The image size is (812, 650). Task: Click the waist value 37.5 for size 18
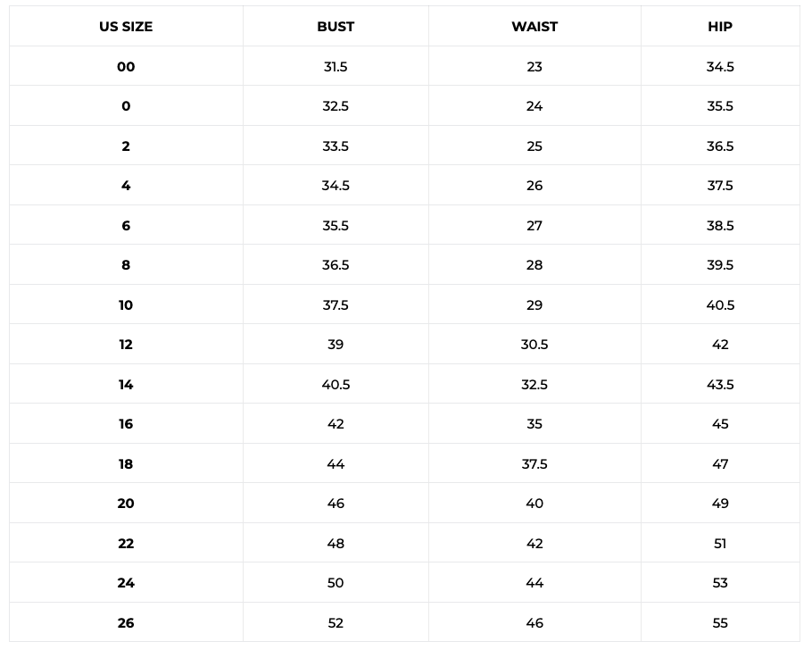(x=534, y=464)
